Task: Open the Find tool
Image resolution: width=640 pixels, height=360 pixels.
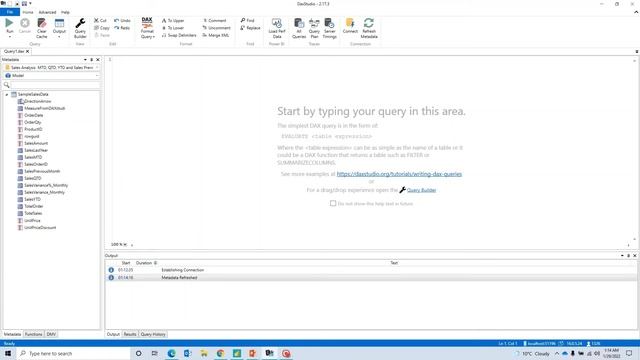Action: coord(247,20)
